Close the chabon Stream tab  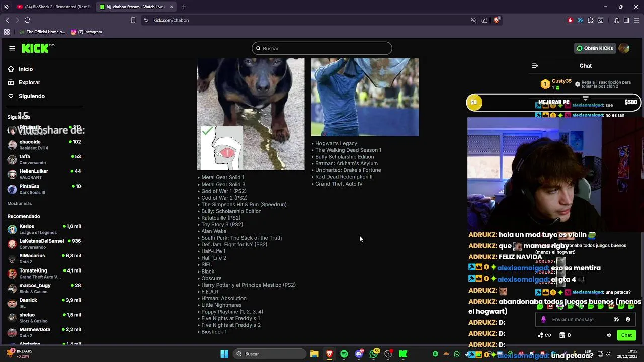pyautogui.click(x=171, y=7)
